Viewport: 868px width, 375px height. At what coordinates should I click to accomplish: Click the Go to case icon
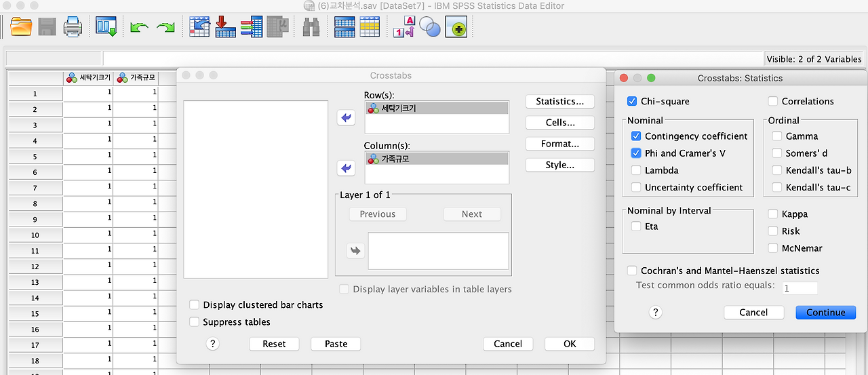(199, 26)
